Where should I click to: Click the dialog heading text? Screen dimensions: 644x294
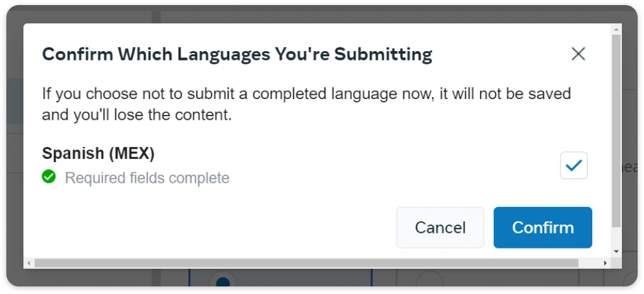(237, 54)
